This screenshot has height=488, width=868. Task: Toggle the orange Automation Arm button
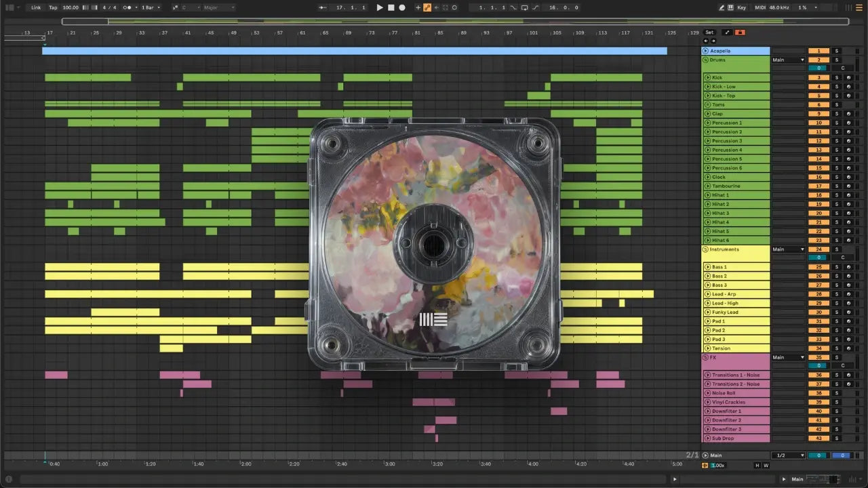(x=427, y=7)
